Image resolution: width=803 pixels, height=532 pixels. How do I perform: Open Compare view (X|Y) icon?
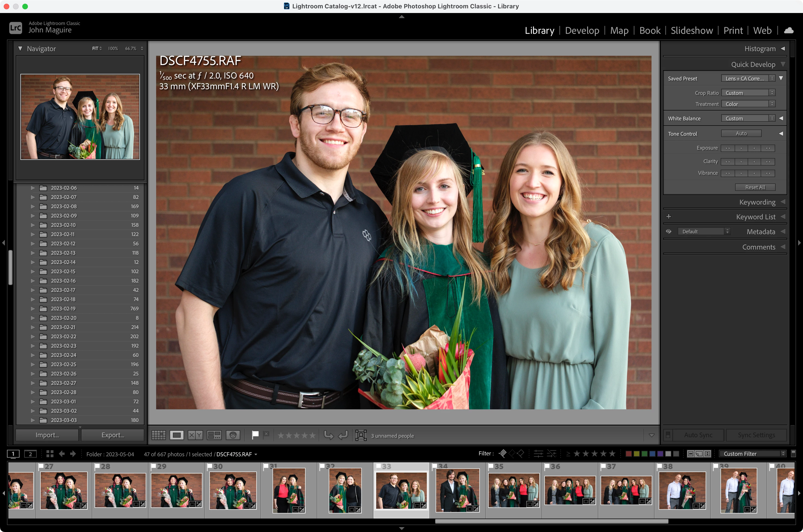tap(195, 435)
